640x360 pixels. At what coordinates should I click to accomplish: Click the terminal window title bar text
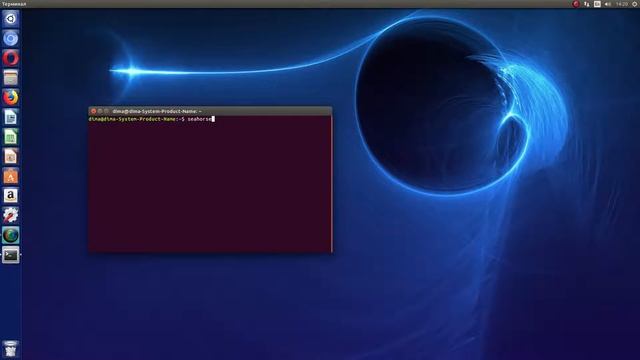pos(157,111)
